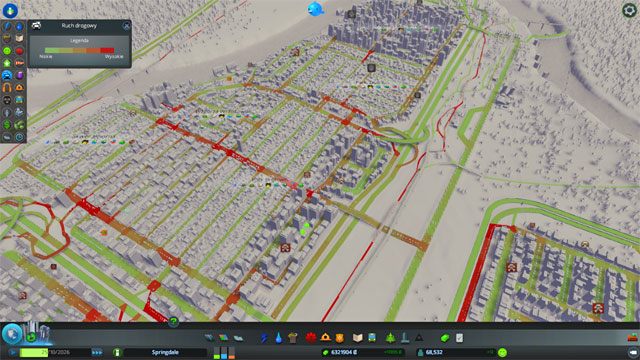Change speed with the triple-arrow button

tap(97, 352)
